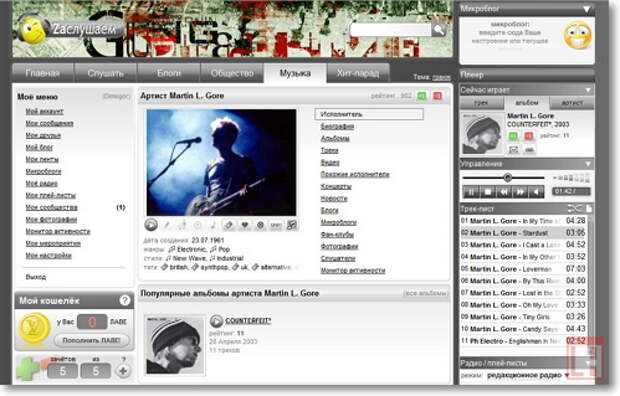Click the new playlist page icon in Трек-лист header
This screenshot has height=396, width=620.
click(589, 208)
